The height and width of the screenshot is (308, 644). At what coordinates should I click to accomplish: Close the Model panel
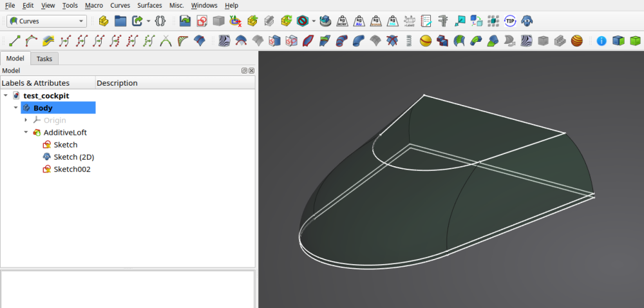251,70
